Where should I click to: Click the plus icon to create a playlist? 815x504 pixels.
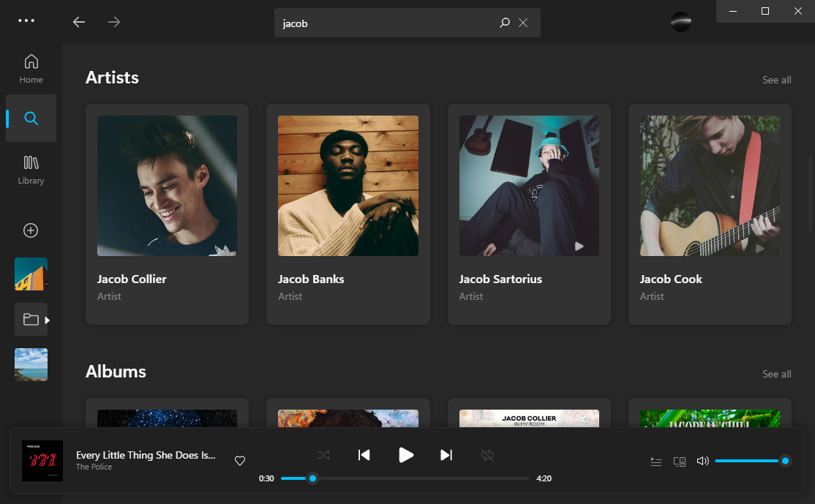click(31, 230)
